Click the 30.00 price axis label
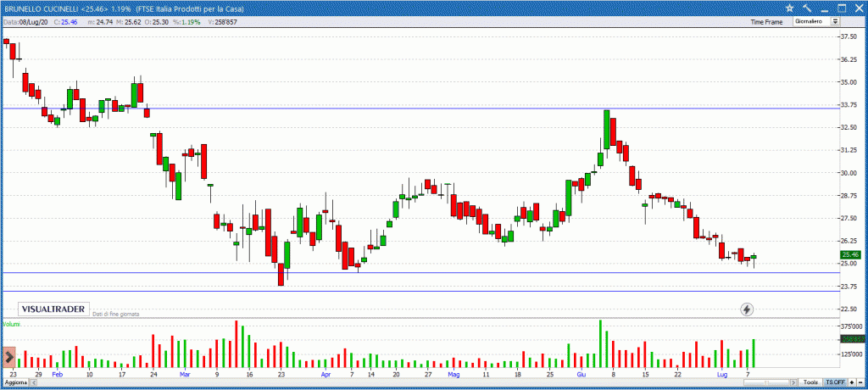The image size is (868, 390). click(849, 173)
